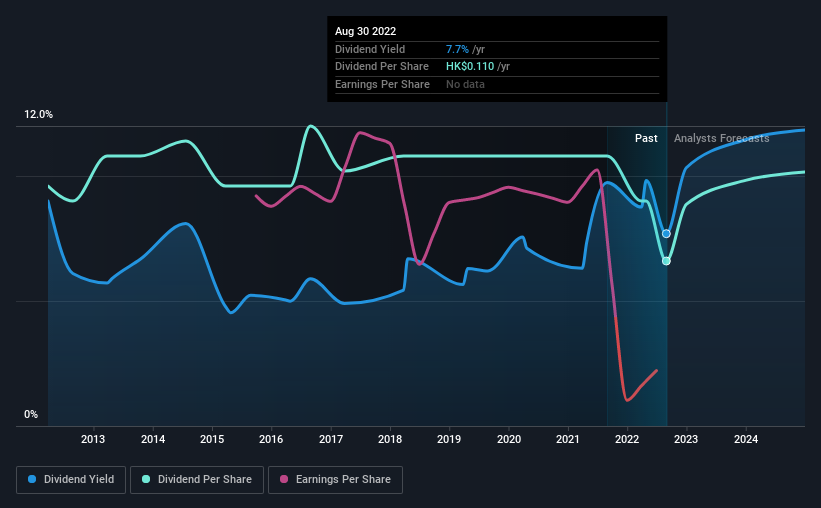Toggle the Dividend Per Share legend button

coord(197,480)
